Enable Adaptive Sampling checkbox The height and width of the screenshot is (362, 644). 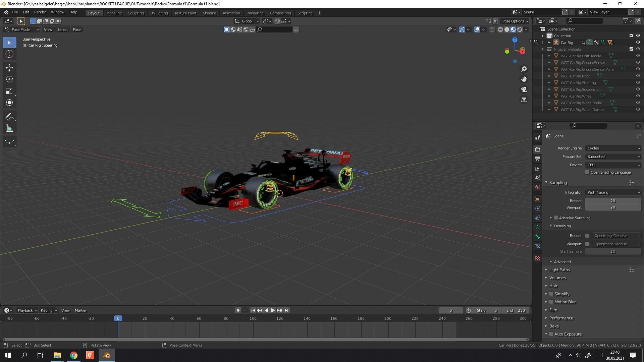[556, 218]
